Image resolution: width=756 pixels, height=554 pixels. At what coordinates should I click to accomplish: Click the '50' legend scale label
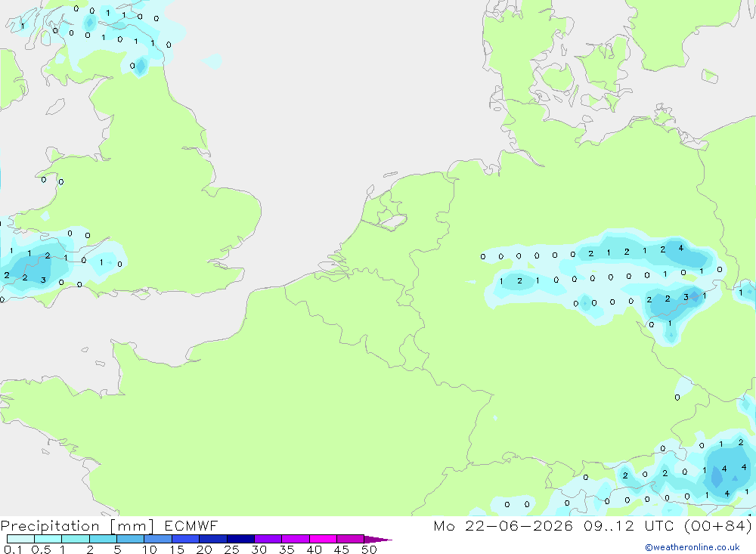(x=370, y=549)
